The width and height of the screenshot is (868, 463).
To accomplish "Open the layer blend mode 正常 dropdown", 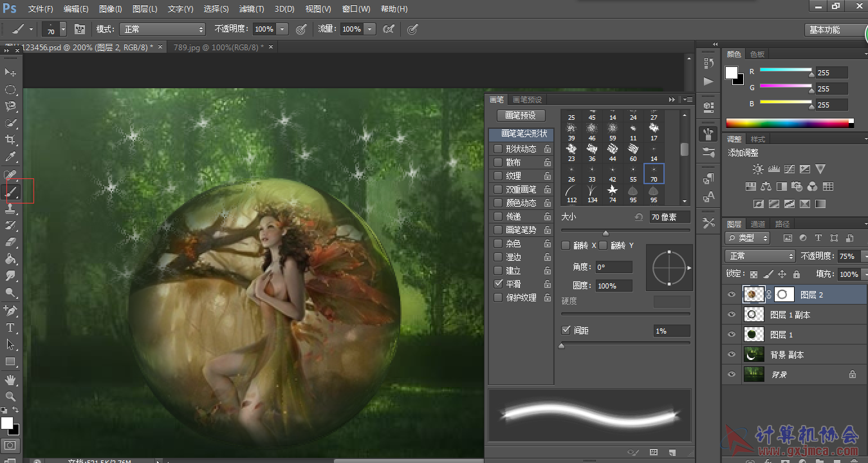I will click(x=759, y=256).
